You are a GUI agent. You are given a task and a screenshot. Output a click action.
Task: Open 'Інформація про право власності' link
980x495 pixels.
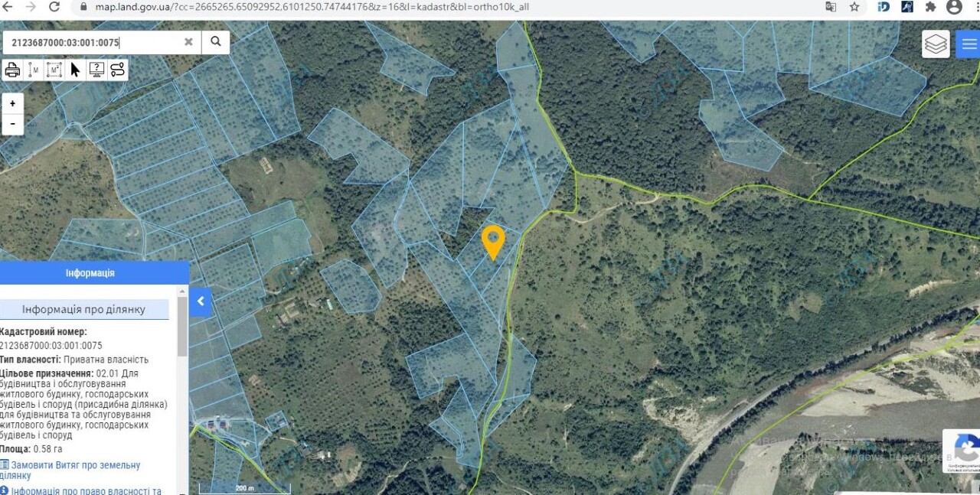pyautogui.click(x=81, y=490)
